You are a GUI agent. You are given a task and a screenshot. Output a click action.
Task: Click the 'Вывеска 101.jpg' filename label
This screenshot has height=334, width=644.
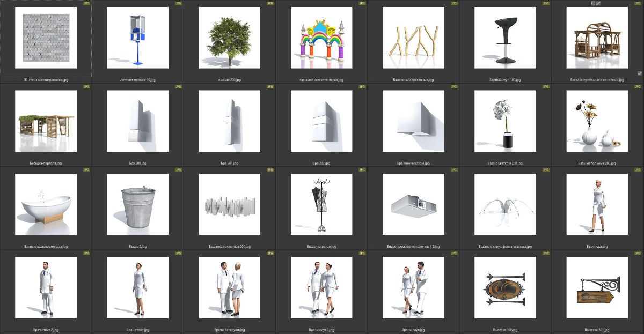tap(597, 330)
